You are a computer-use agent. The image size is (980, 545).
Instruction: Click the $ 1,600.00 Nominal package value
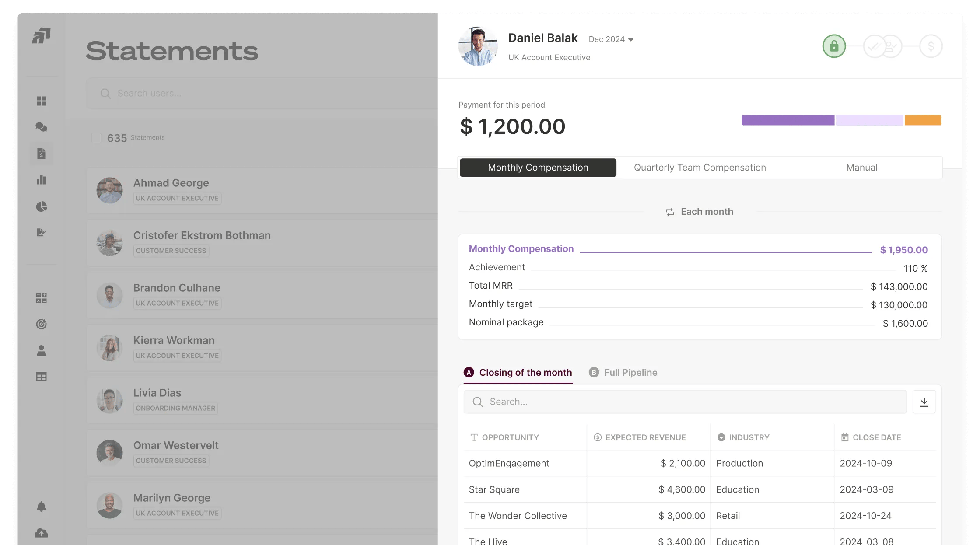point(905,323)
